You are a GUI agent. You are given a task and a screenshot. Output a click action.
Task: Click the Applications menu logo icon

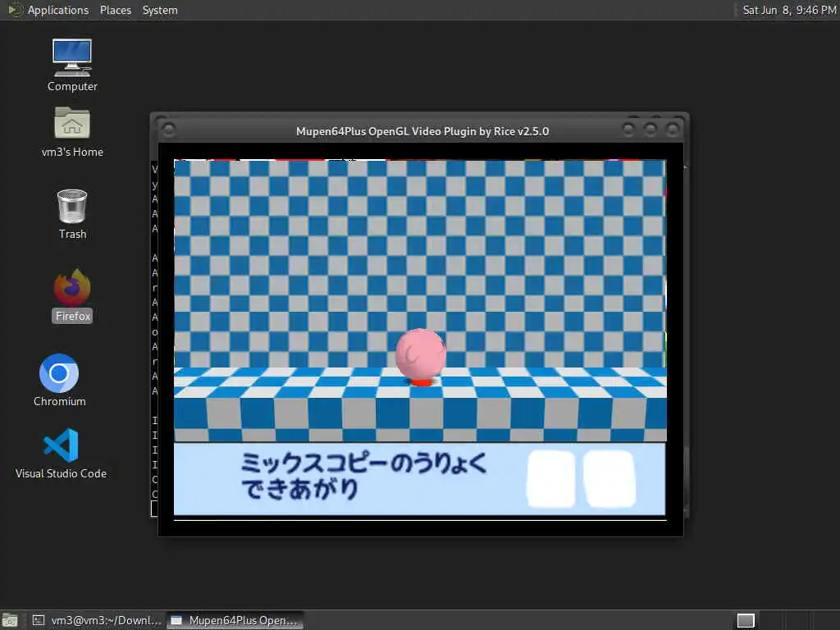point(15,10)
